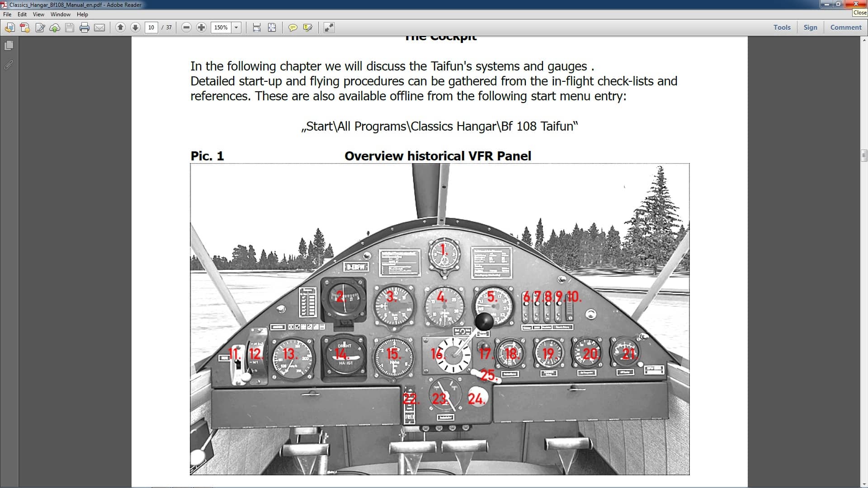This screenshot has height=488, width=868.
Task: Zoom out with minus button
Action: [x=186, y=28]
